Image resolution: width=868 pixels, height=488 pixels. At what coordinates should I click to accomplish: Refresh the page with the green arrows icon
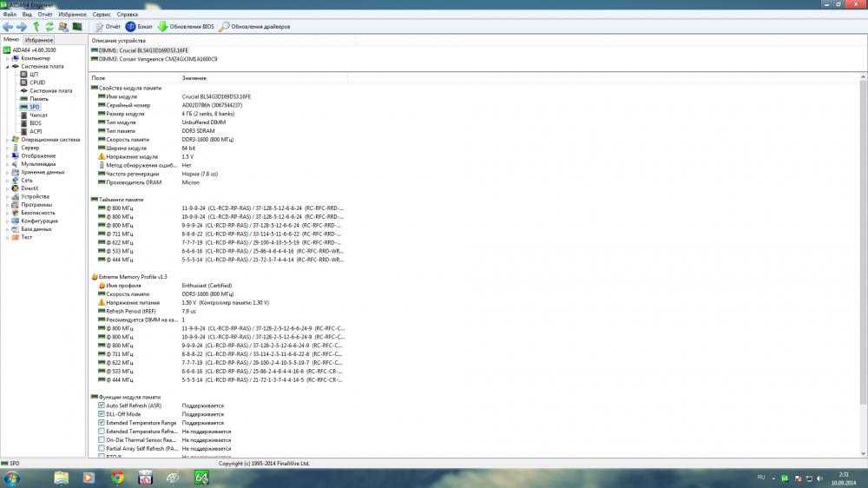click(49, 27)
